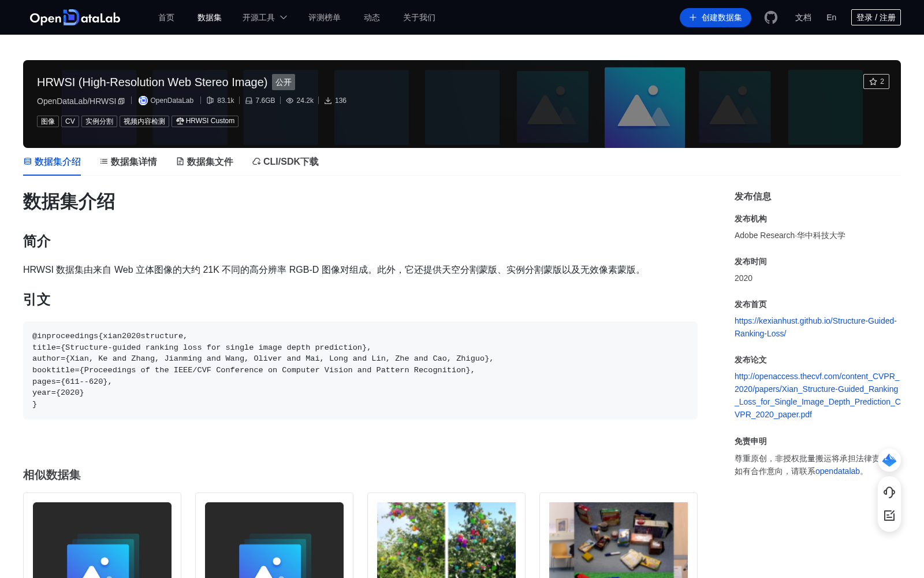The width and height of the screenshot is (924, 578).
Task: Copy the OpenDataLab/HRWSI path icon
Action: (121, 101)
